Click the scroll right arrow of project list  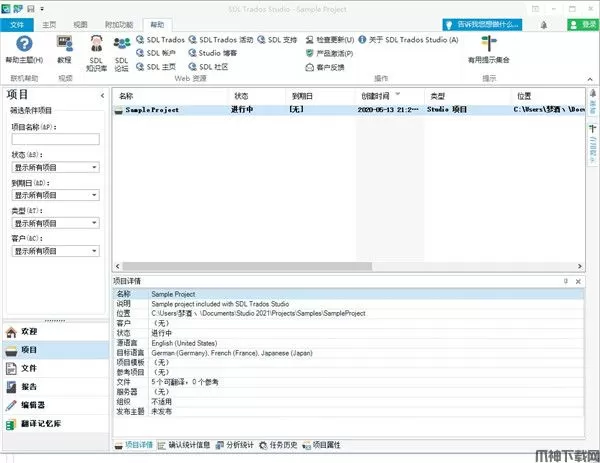580,266
